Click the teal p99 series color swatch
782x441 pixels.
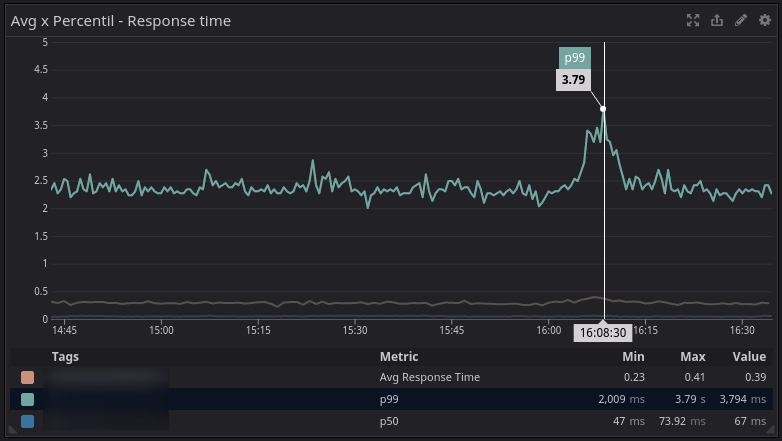point(27,400)
